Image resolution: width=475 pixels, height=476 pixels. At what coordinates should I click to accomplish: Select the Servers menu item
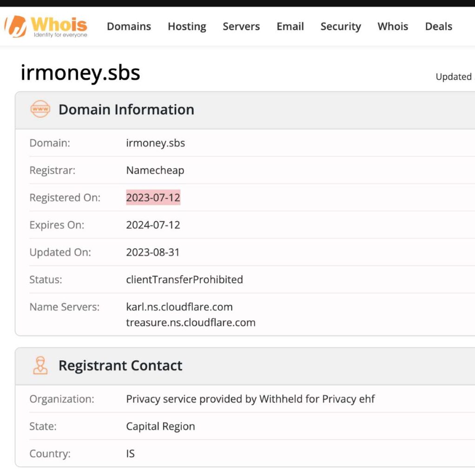[x=241, y=26]
